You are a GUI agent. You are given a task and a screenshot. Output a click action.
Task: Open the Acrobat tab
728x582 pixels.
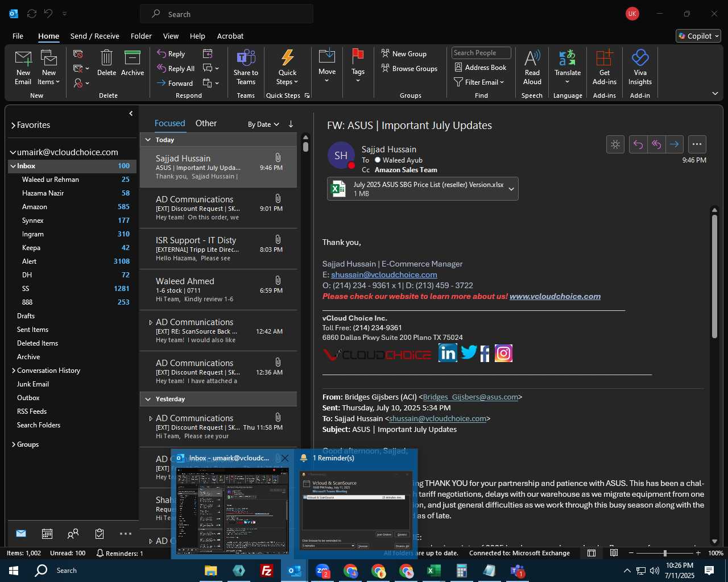click(230, 36)
